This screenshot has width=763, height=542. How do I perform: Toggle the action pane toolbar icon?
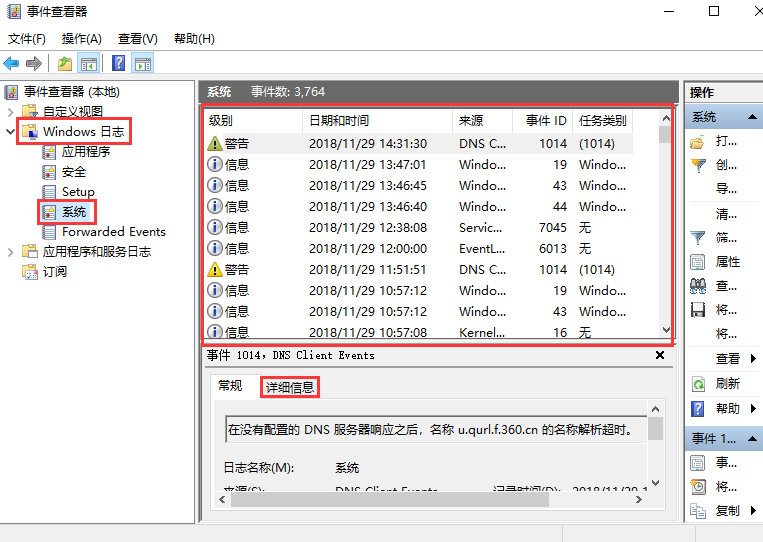tap(143, 64)
